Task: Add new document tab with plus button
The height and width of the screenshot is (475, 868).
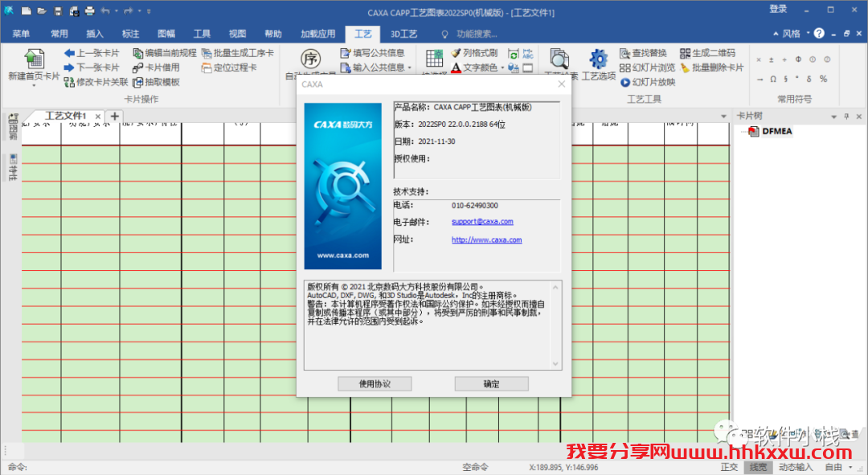Action: (115, 116)
